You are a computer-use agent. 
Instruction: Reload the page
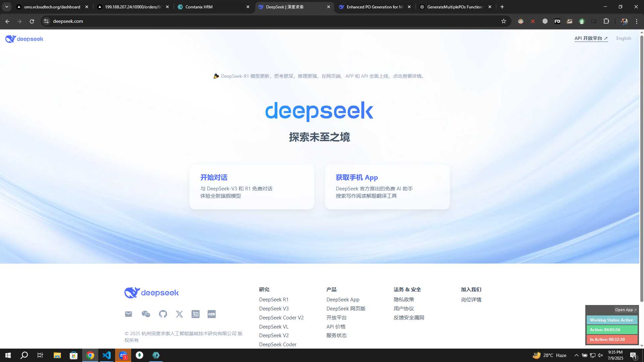pos(32,21)
